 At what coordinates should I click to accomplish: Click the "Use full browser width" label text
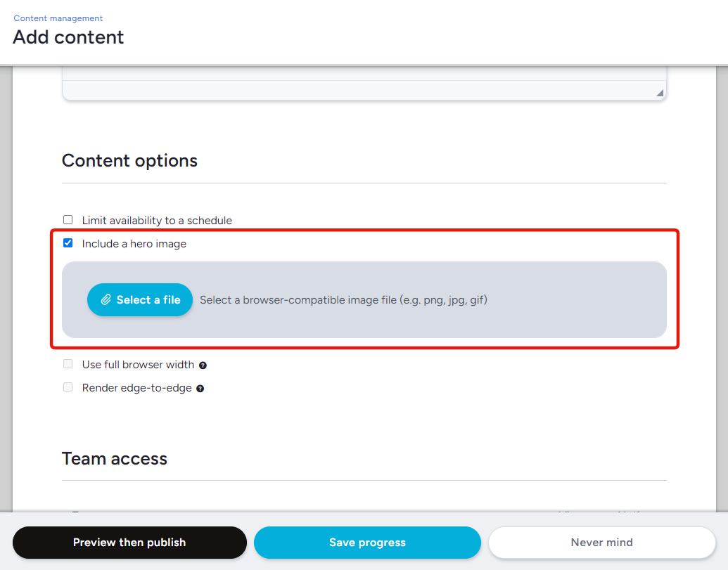[138, 365]
